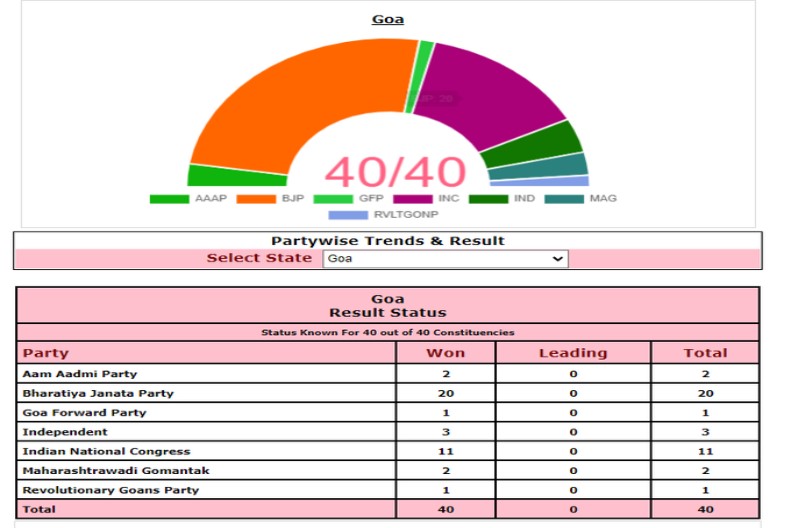The height and width of the screenshot is (528, 791).
Task: Select the Aam Aadmi Party row name
Action: (80, 374)
